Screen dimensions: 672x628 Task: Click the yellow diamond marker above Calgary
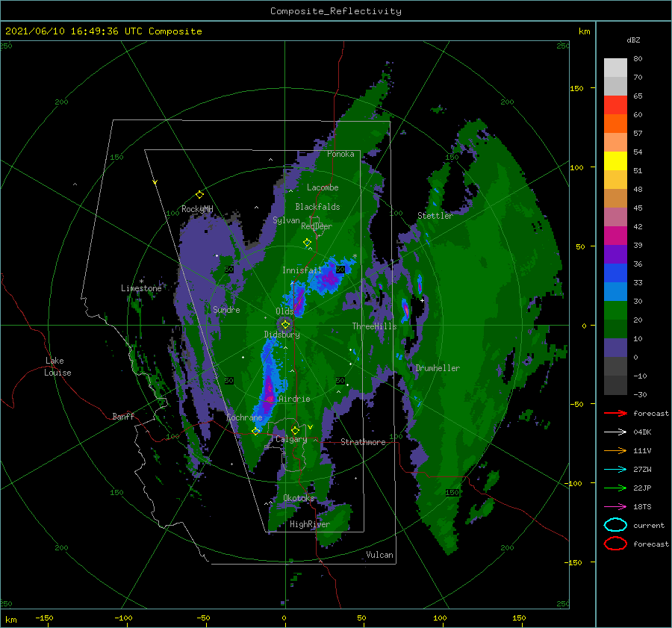[x=295, y=430]
